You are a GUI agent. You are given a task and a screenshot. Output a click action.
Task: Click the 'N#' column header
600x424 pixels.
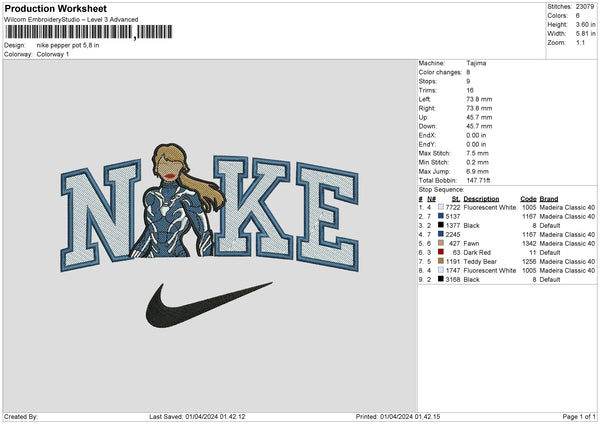click(431, 199)
